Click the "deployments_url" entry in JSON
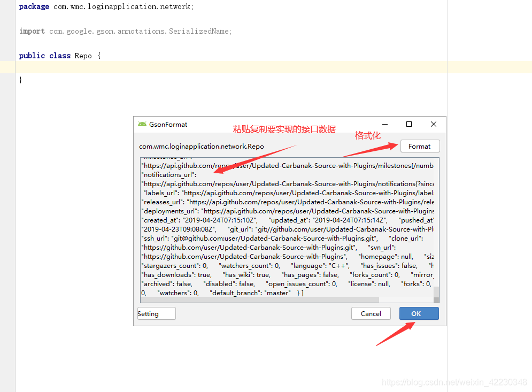532x392 pixels. click(287, 211)
